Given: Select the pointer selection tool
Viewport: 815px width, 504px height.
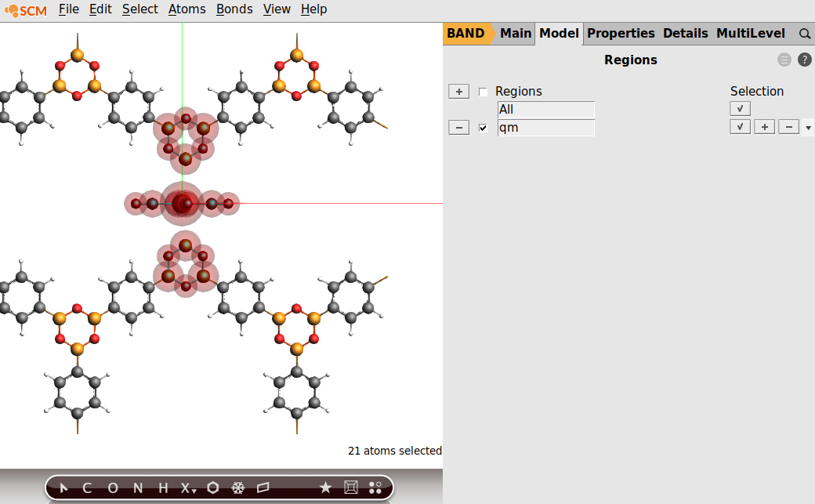Looking at the screenshot, I should pos(63,487).
